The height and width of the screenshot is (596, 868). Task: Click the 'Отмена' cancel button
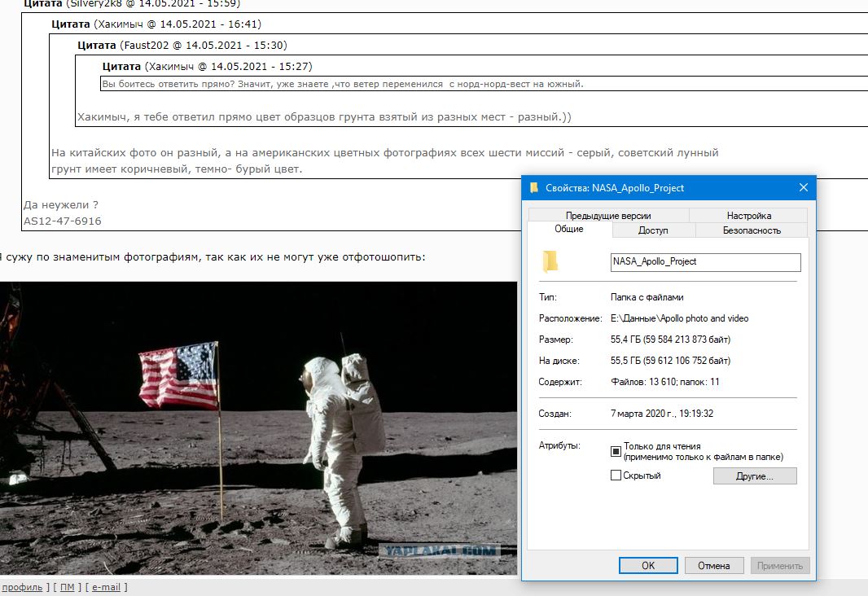click(713, 566)
